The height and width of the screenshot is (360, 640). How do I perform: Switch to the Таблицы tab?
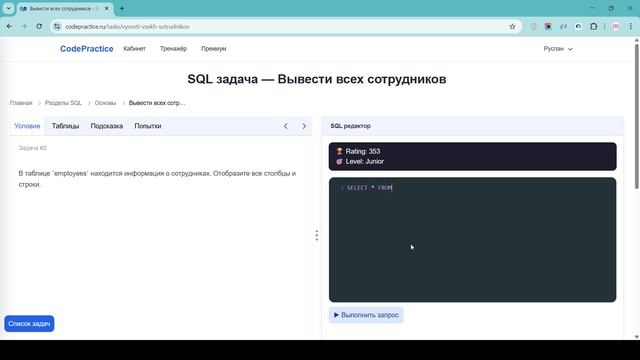(65, 126)
